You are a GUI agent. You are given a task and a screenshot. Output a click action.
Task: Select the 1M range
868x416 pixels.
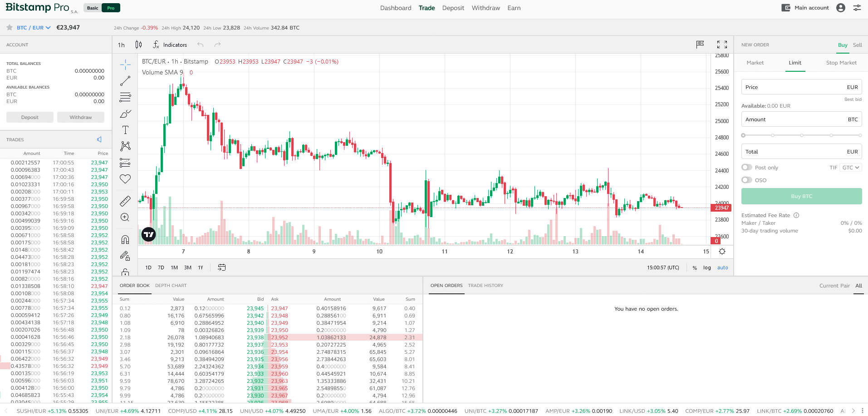click(174, 267)
